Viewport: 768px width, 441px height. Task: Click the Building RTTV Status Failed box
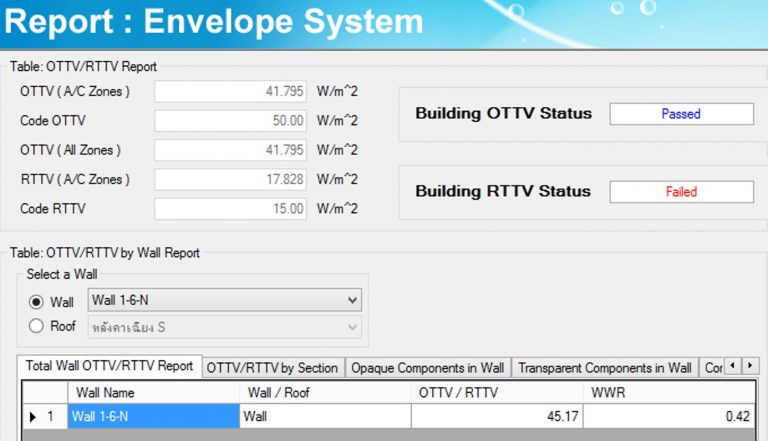pyautogui.click(x=681, y=192)
